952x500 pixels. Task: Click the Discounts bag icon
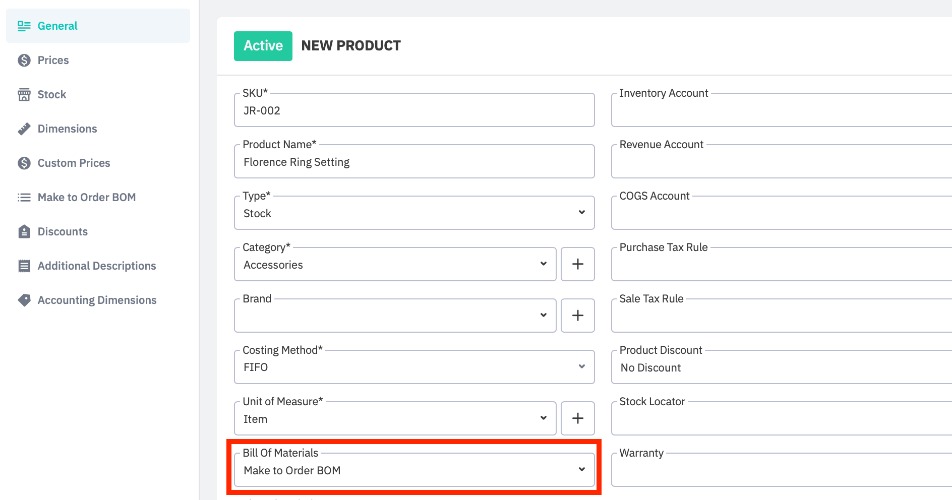[x=24, y=231]
